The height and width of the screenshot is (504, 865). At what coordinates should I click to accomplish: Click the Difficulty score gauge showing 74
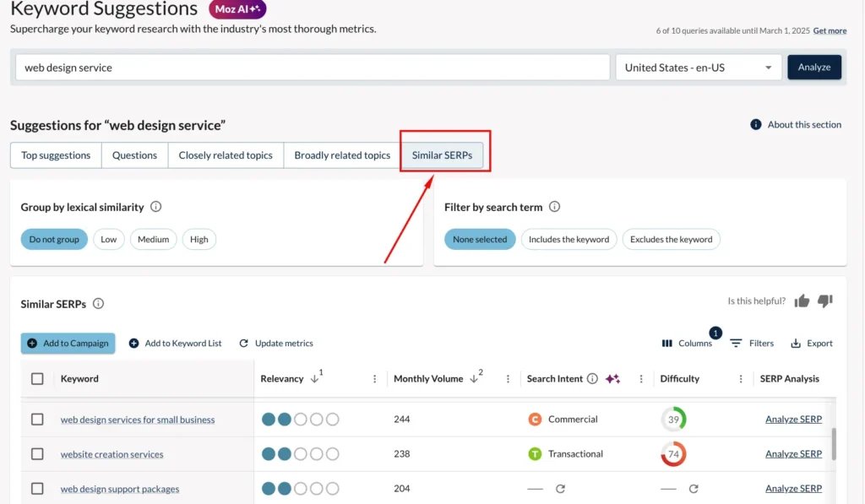675,453
